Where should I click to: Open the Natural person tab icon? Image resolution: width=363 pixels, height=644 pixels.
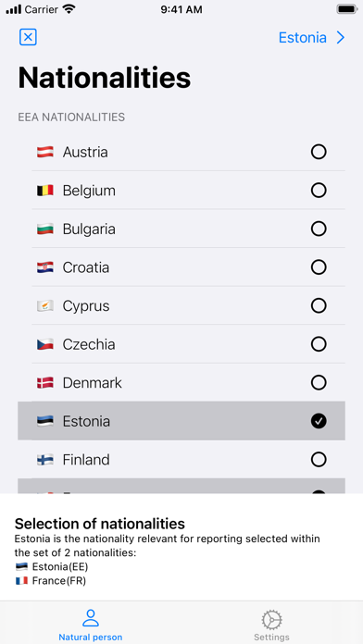(x=91, y=618)
